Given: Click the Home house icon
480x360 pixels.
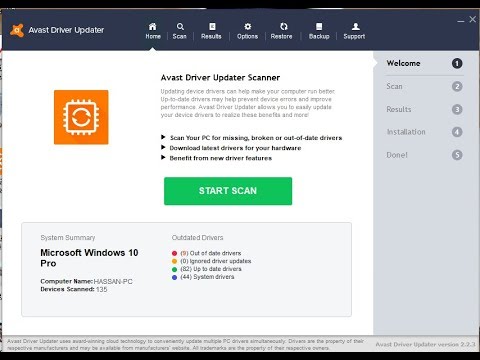Looking at the screenshot, I should click(153, 26).
